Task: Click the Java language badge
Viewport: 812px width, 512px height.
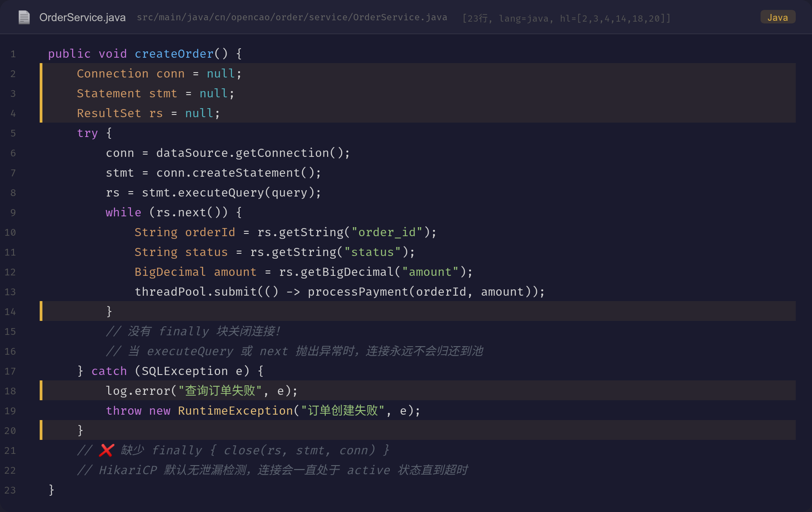Action: [x=778, y=18]
